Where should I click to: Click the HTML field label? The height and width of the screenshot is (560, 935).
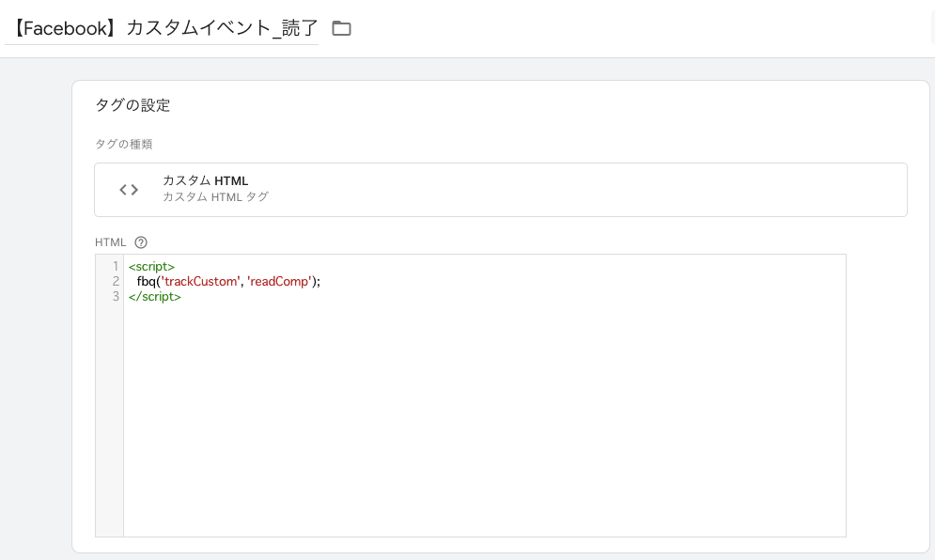(110, 242)
